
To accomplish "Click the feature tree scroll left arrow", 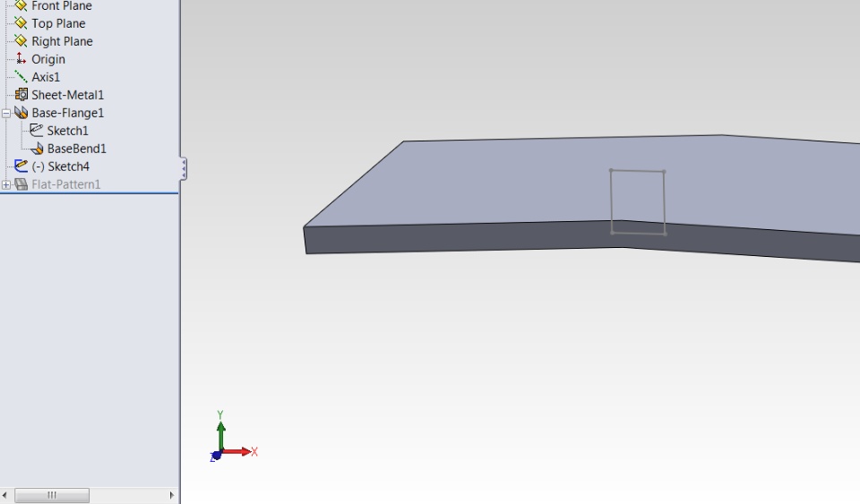I will click(5, 495).
